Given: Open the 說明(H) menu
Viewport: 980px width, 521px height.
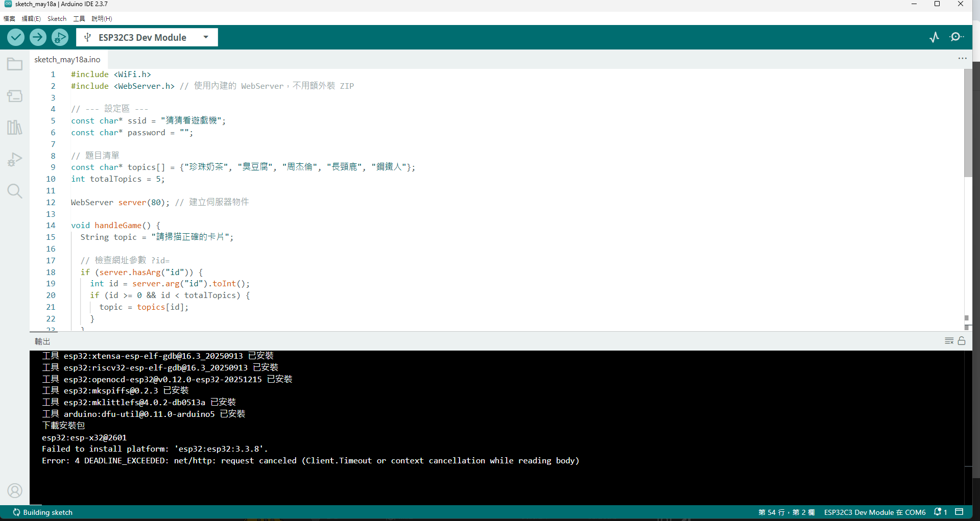Looking at the screenshot, I should pyautogui.click(x=102, y=19).
